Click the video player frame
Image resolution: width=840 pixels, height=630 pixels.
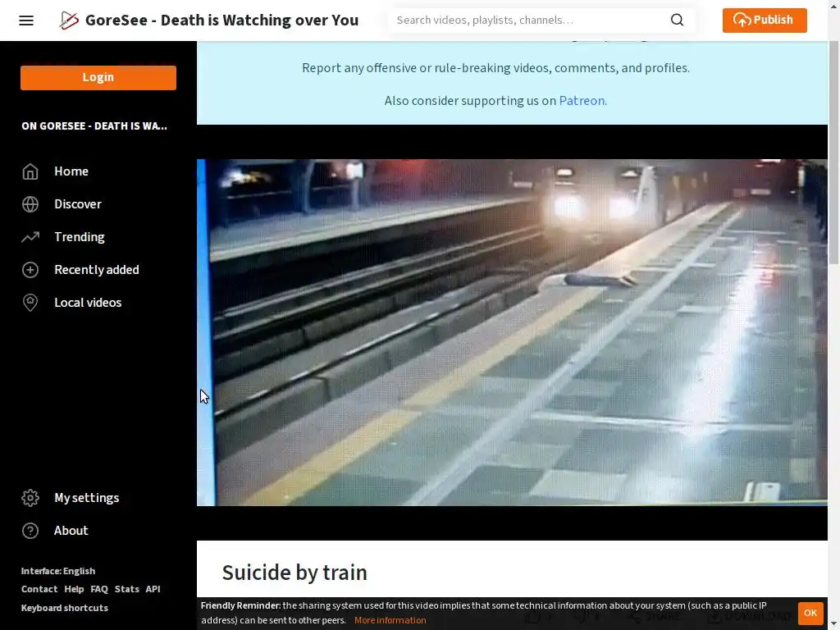(512, 333)
